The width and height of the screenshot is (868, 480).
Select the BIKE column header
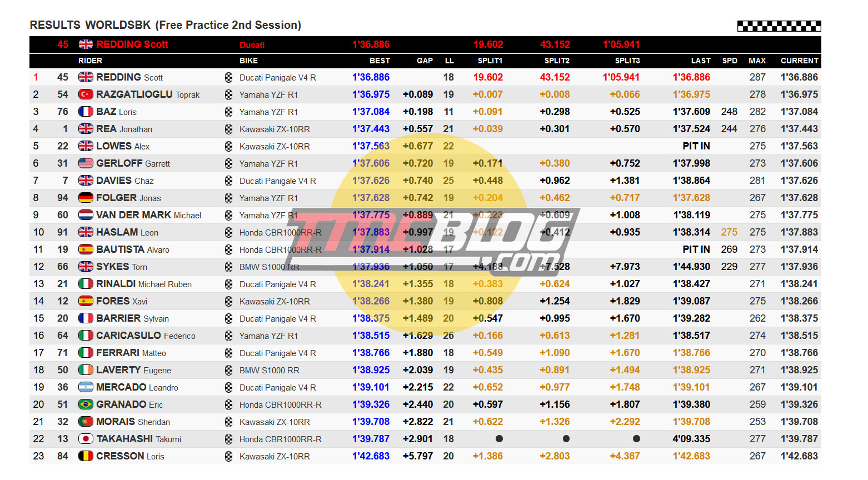[x=248, y=61]
